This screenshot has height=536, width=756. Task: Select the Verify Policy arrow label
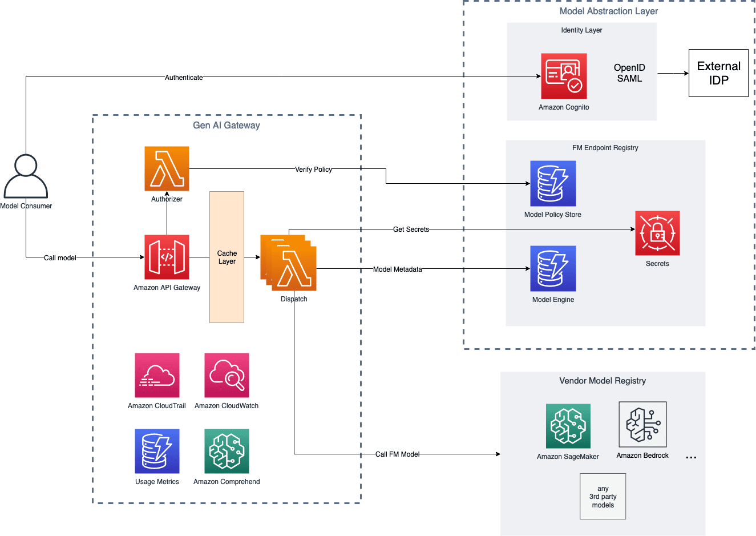[313, 169]
